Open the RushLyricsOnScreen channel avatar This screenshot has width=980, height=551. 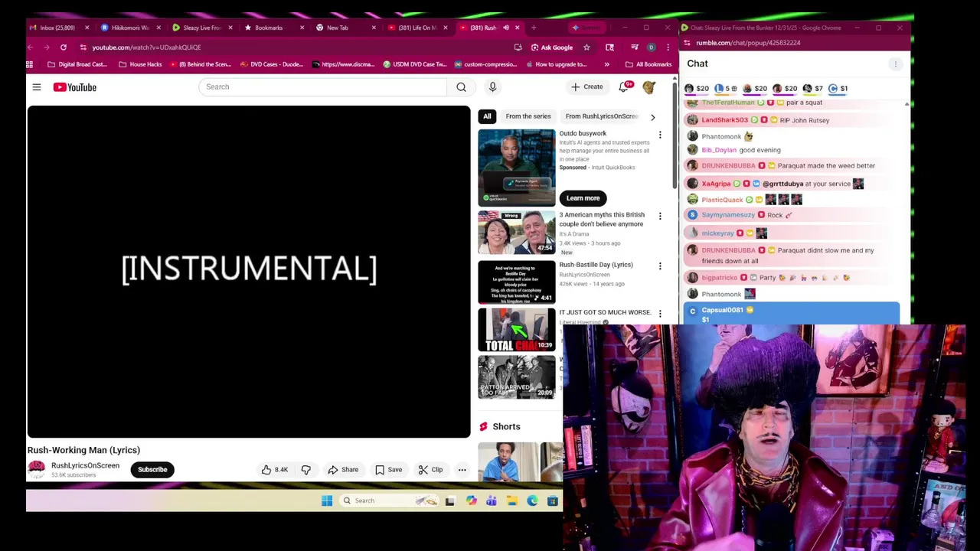click(x=37, y=470)
